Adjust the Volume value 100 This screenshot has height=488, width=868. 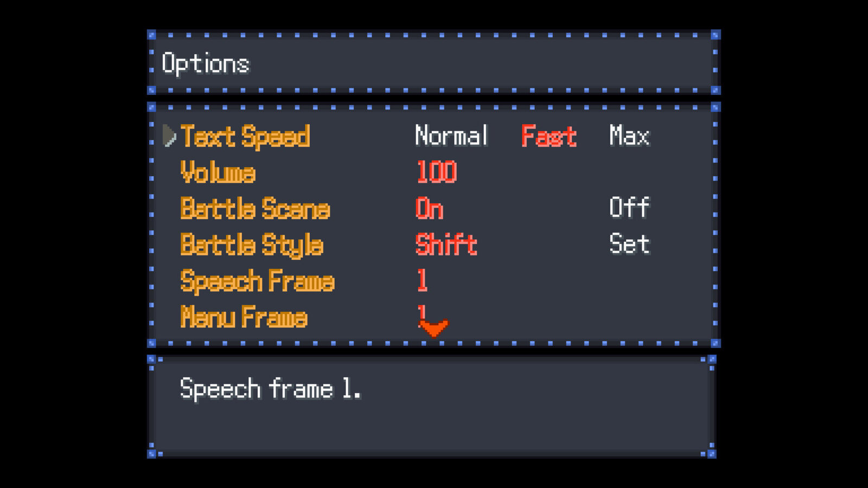point(437,172)
